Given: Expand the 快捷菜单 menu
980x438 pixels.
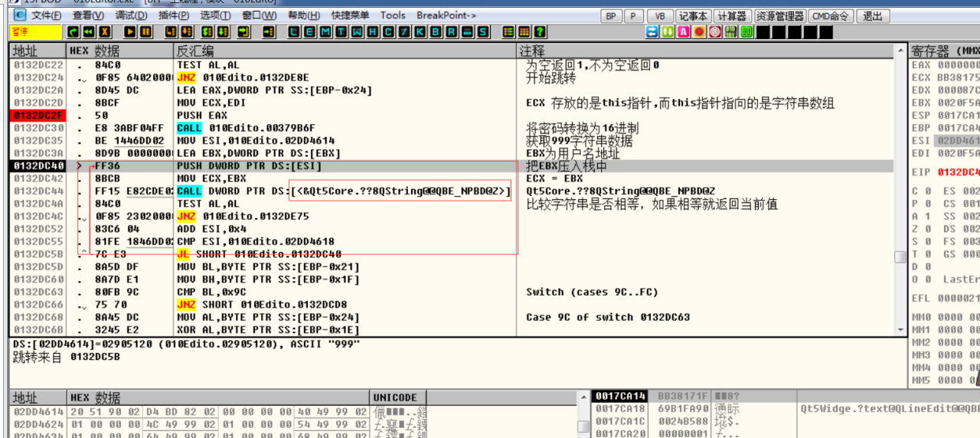Looking at the screenshot, I should tap(350, 15).
